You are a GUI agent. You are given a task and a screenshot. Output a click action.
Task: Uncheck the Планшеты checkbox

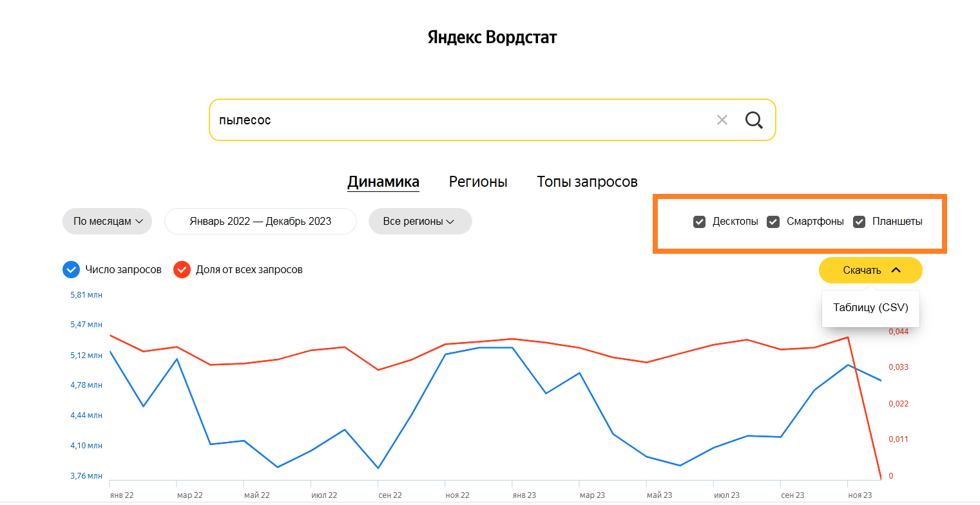[859, 222]
